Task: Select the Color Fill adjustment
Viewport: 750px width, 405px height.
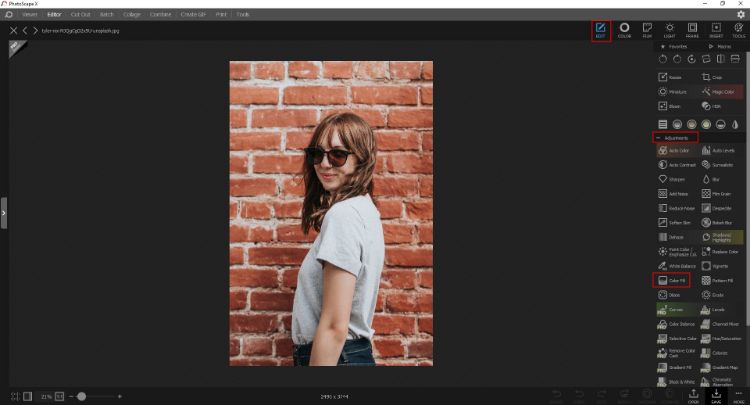Action: [x=674, y=280]
